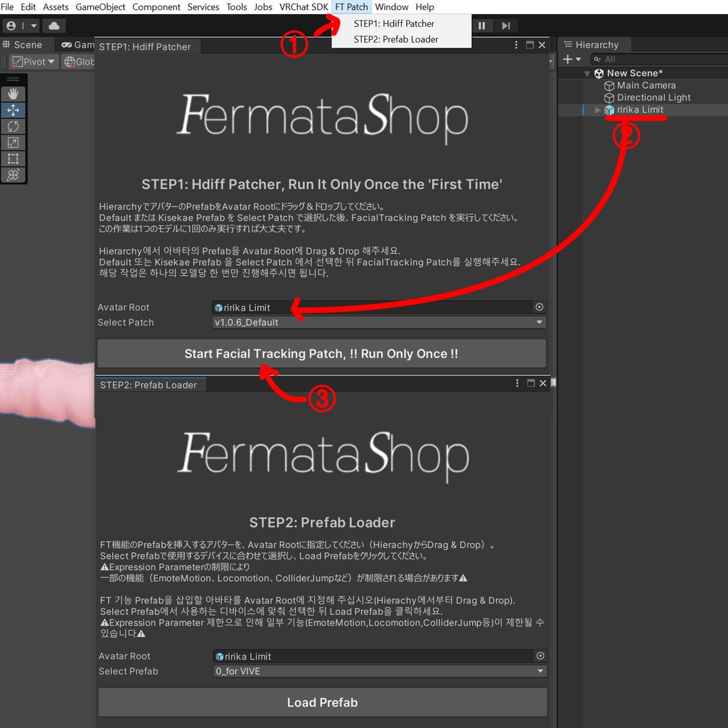Viewport: 728px width, 728px height.
Task: Click the account profile icon
Action: [11, 25]
